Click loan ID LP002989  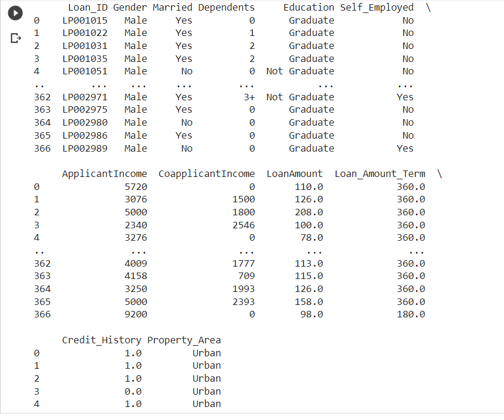[85, 149]
